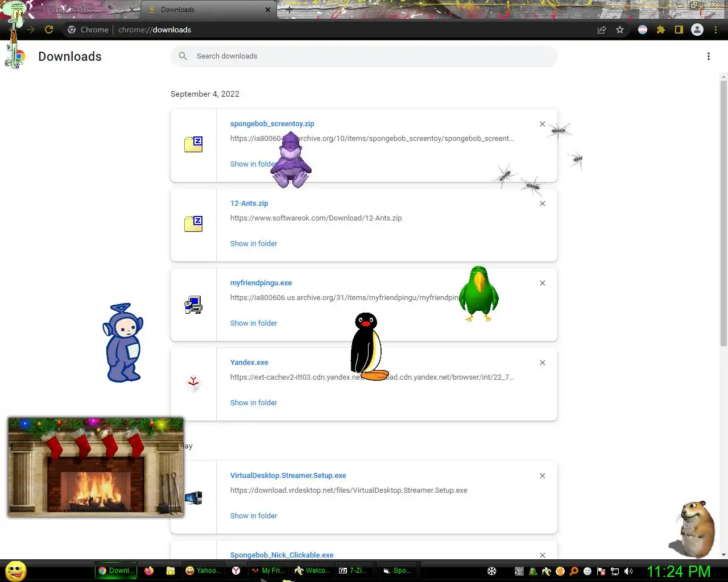Bookmark this page with the star icon
This screenshot has width=728, height=582.
pos(620,30)
